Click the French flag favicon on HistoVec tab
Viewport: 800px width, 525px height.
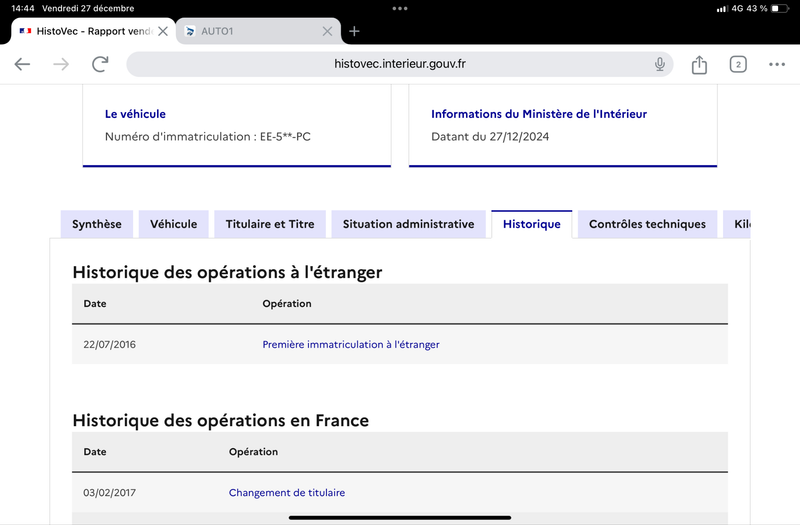pos(26,31)
